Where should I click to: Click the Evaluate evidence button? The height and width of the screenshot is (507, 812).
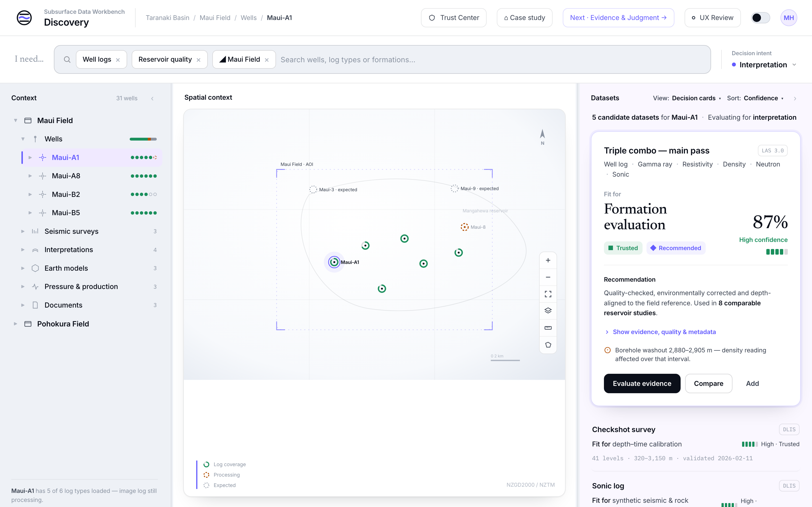(642, 383)
